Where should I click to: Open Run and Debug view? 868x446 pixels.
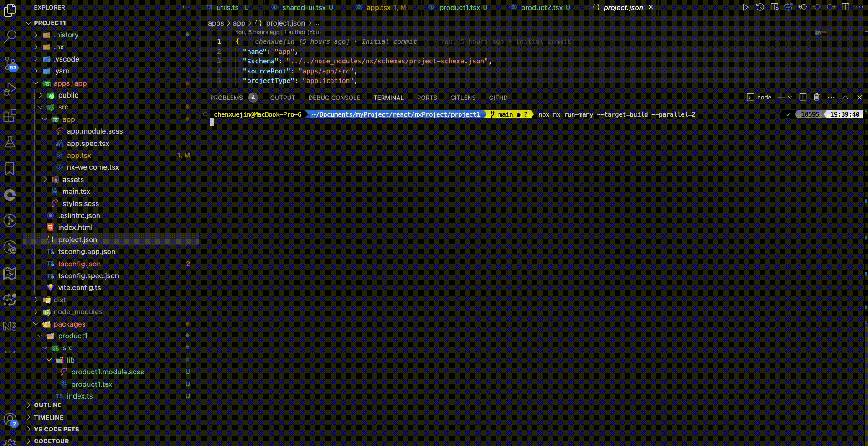tap(10, 89)
